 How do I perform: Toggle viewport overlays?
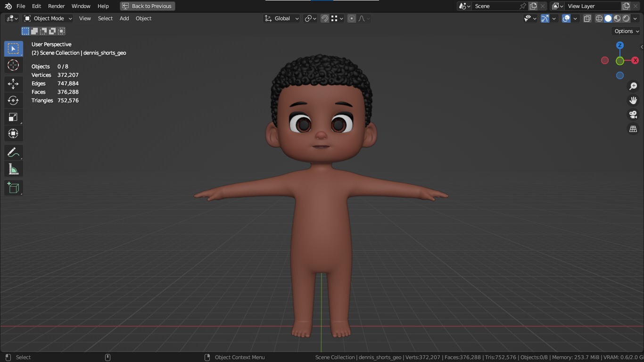(566, 18)
